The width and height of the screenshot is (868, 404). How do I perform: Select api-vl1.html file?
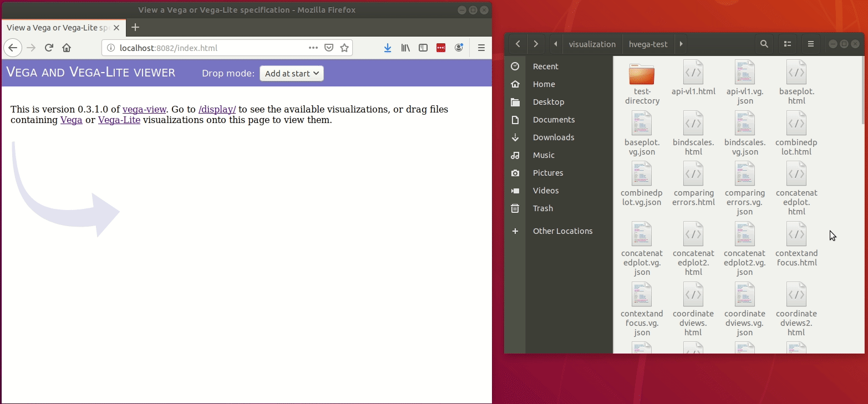pyautogui.click(x=693, y=78)
